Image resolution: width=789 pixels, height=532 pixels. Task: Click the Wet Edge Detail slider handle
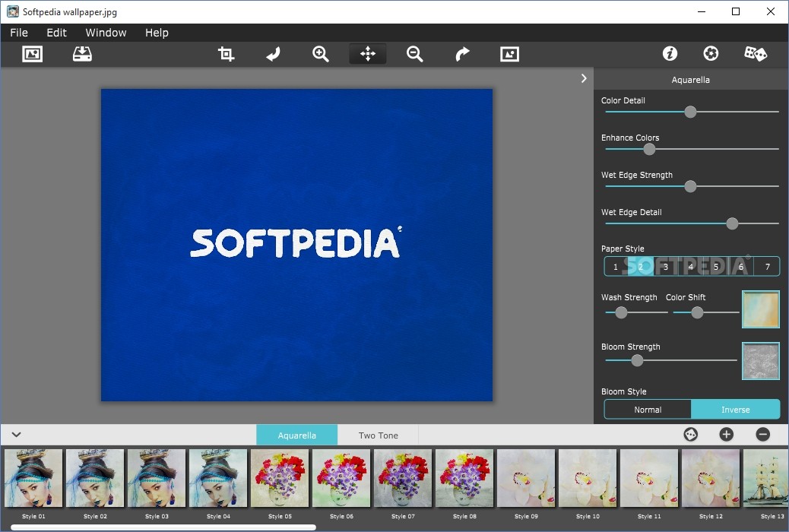coord(732,223)
